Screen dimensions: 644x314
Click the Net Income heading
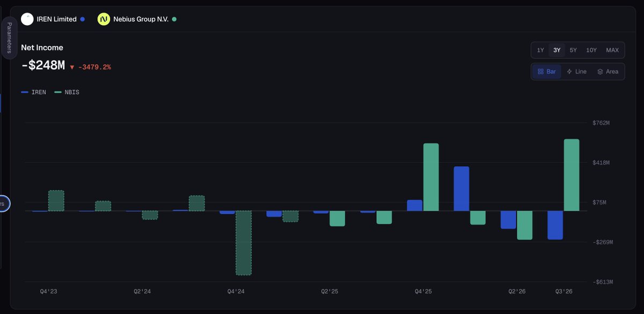pyautogui.click(x=42, y=48)
